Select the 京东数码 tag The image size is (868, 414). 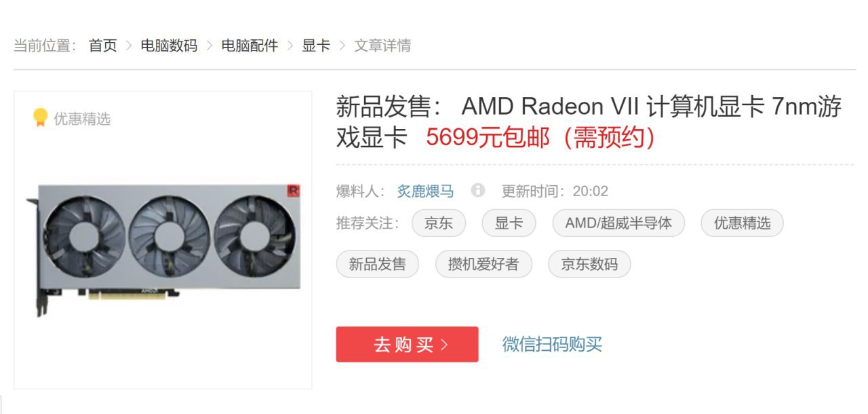pyautogui.click(x=589, y=264)
